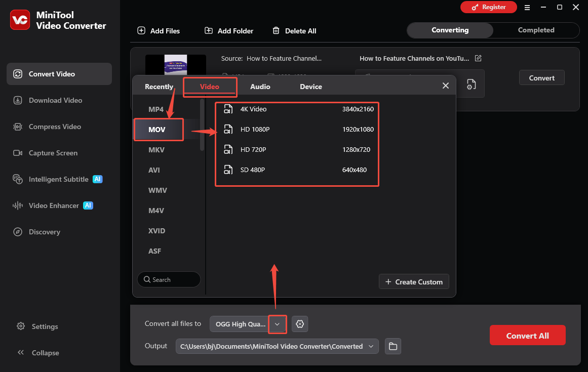This screenshot has width=588, height=372.
Task: Click the Capture Screen camera icon
Action: tap(18, 153)
